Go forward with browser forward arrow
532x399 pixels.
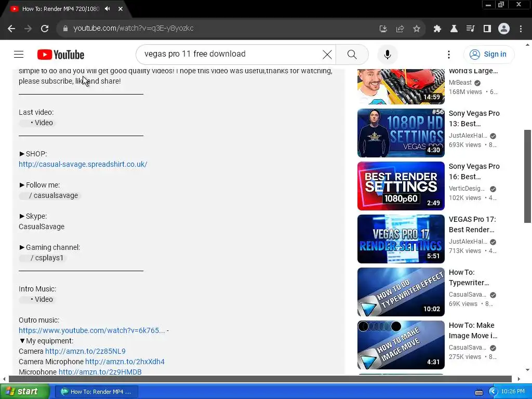pyautogui.click(x=28, y=29)
